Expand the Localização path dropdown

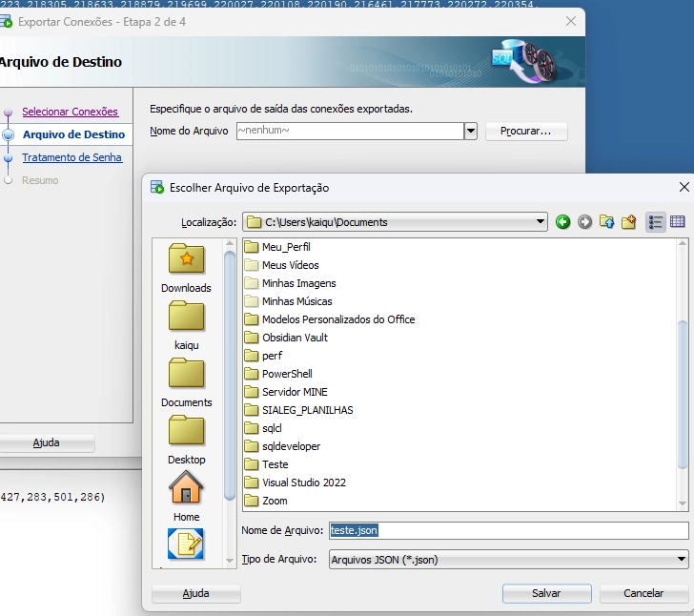[540, 222]
